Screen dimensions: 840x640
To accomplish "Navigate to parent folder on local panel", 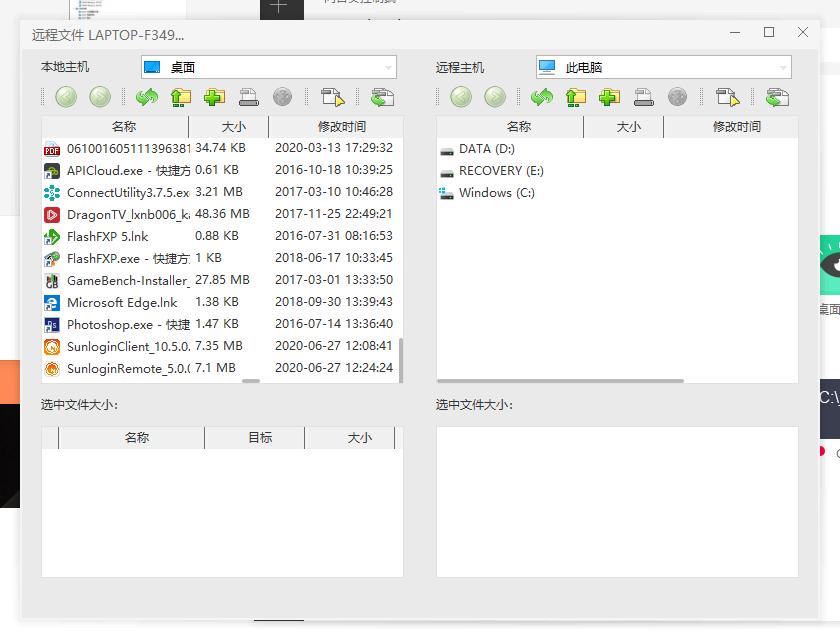I will coord(181,97).
